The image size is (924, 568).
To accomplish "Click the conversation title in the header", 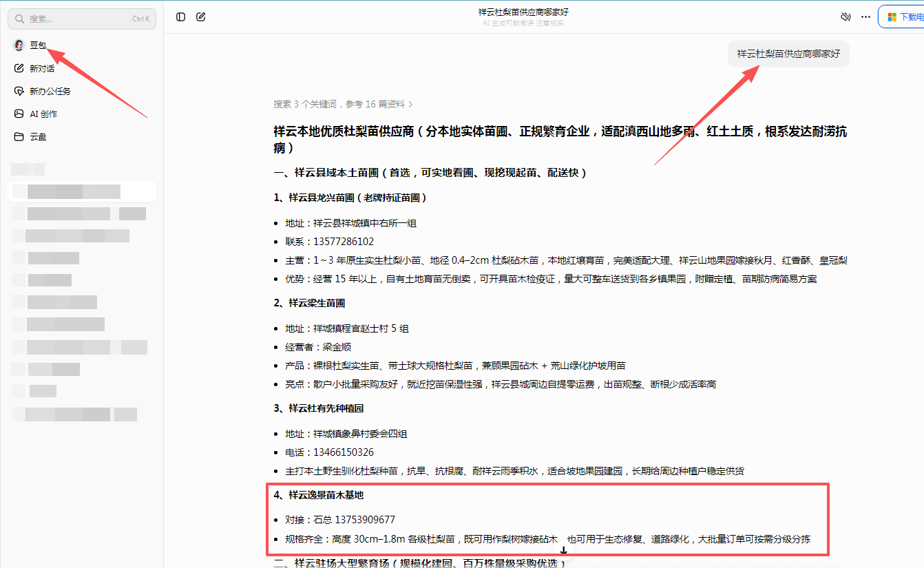I will click(x=523, y=12).
